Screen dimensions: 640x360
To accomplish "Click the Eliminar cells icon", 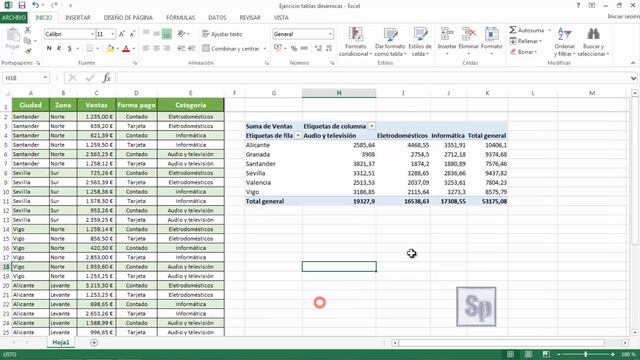I will [x=469, y=34].
